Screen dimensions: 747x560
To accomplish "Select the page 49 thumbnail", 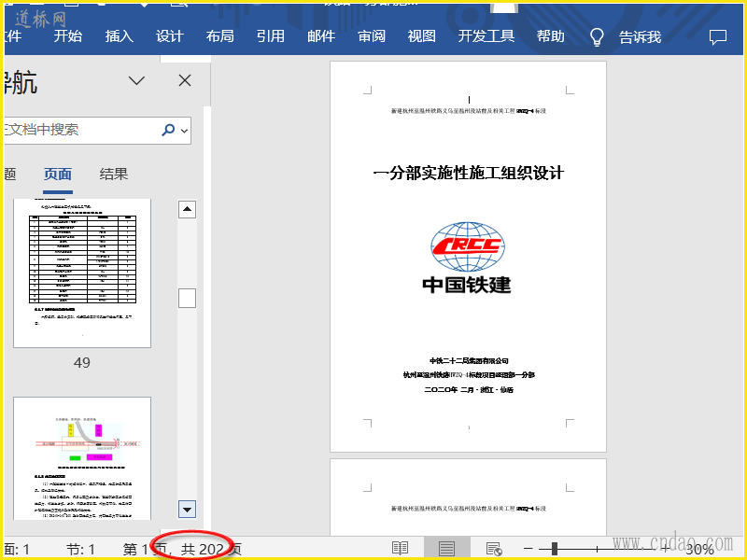I will [x=82, y=273].
